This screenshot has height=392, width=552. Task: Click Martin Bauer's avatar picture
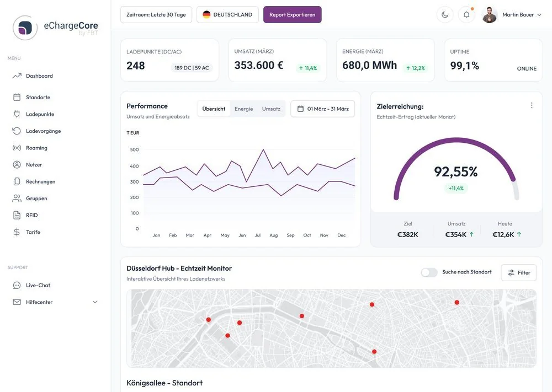point(489,15)
